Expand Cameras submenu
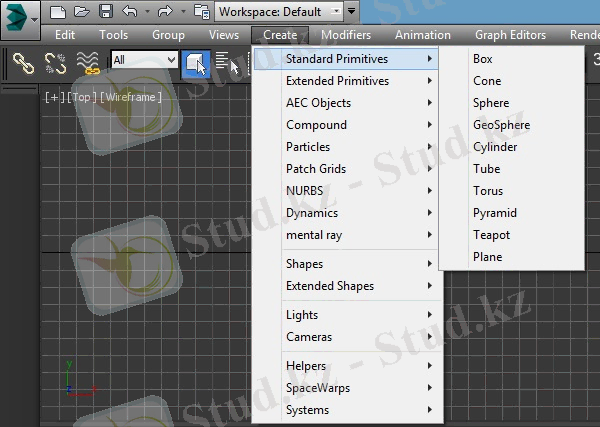The height and width of the screenshot is (427, 600). click(x=347, y=337)
